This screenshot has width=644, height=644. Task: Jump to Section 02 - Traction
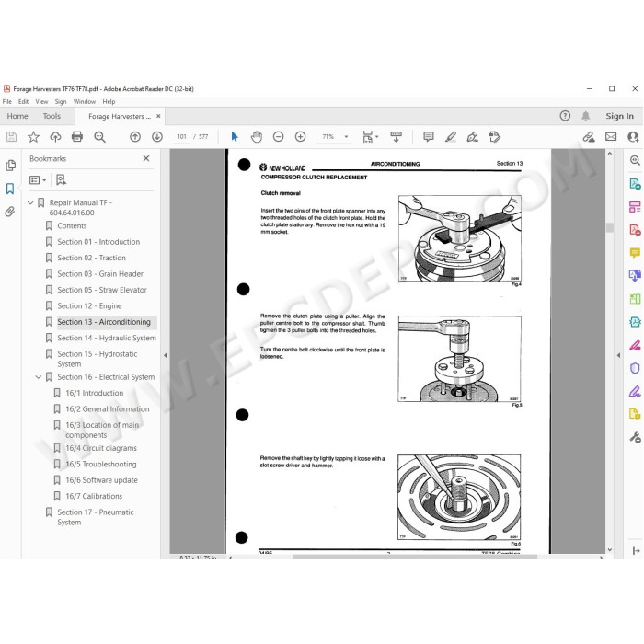[92, 258]
